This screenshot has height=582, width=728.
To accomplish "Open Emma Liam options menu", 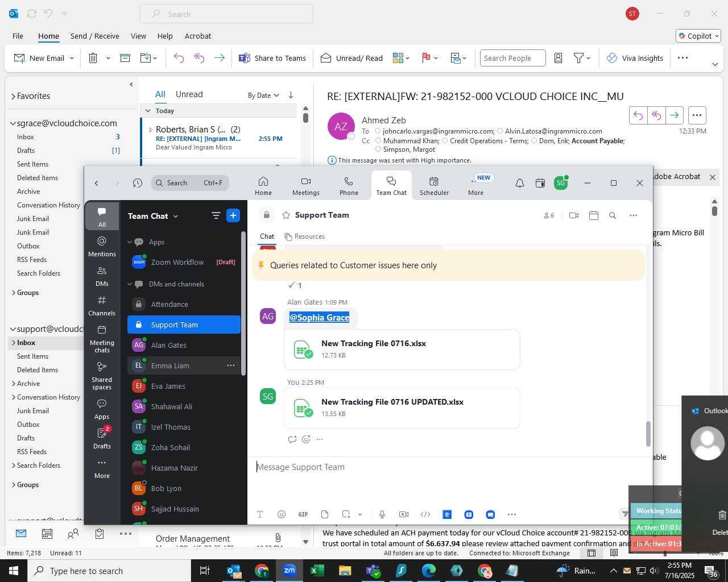I will coord(230,365).
